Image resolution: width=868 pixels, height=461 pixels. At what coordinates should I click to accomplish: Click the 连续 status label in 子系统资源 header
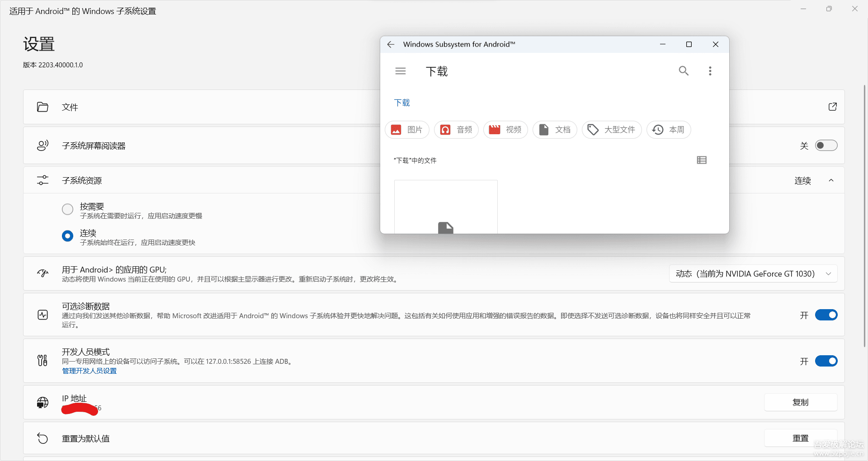(x=803, y=181)
